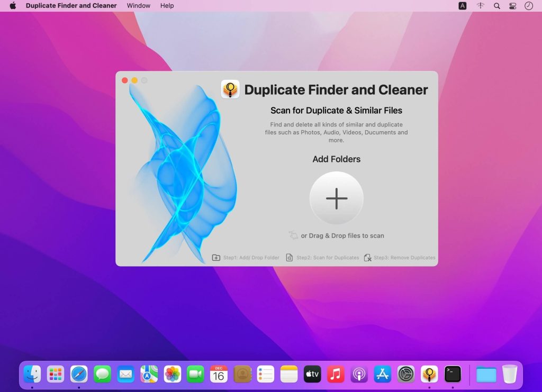The image size is (542, 392).
Task: Open Add Folders with the plus icon
Action: pos(336,198)
